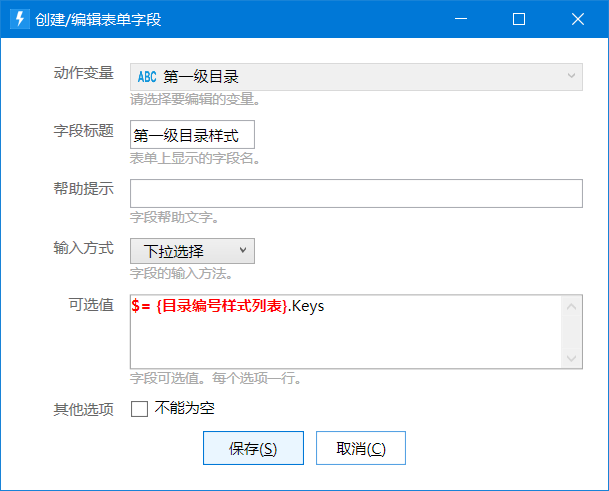Click inside the 可选值 text area
The width and height of the screenshot is (609, 491).
point(346,332)
